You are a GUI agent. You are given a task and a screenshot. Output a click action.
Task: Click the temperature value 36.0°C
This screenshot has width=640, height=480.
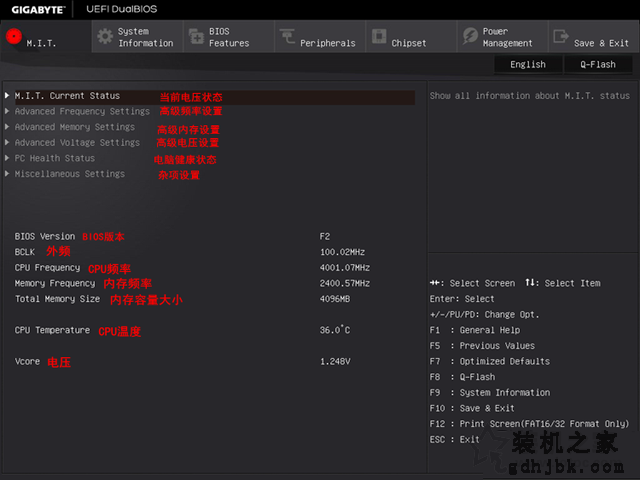[335, 330]
